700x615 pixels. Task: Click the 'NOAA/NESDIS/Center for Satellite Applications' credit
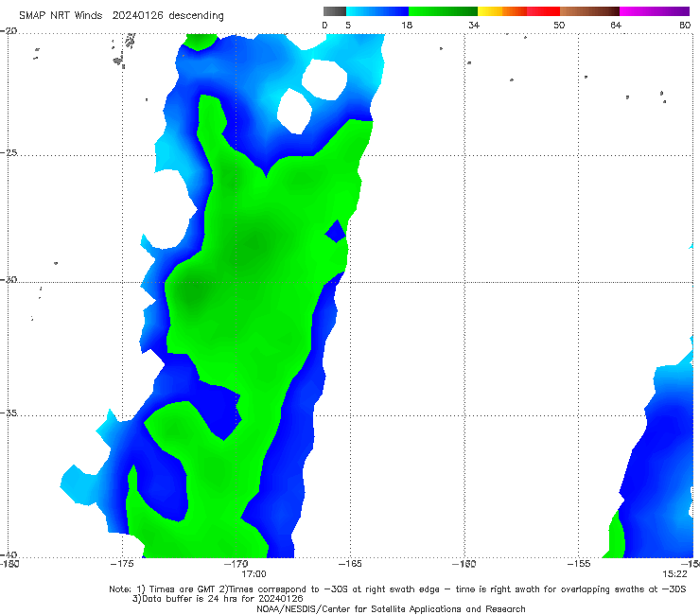click(391, 608)
